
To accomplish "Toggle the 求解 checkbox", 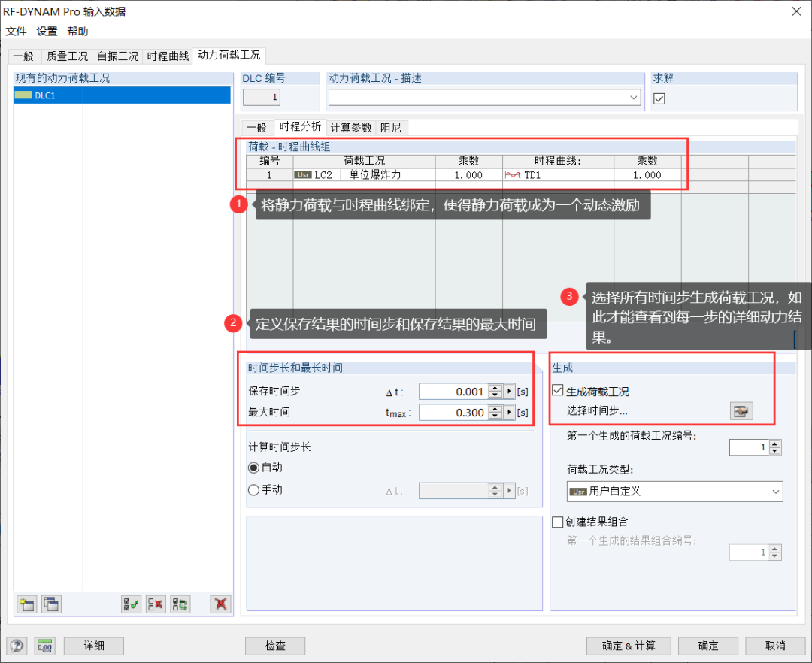I will [659, 98].
